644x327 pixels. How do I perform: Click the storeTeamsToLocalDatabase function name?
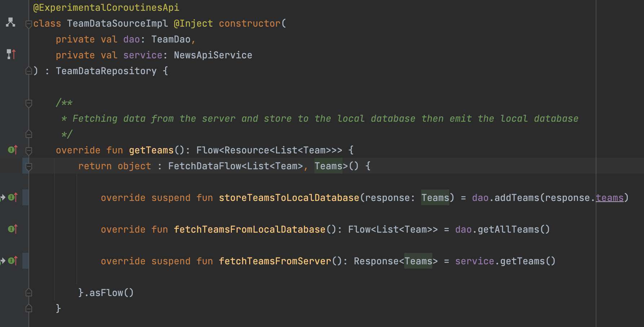pyautogui.click(x=289, y=198)
